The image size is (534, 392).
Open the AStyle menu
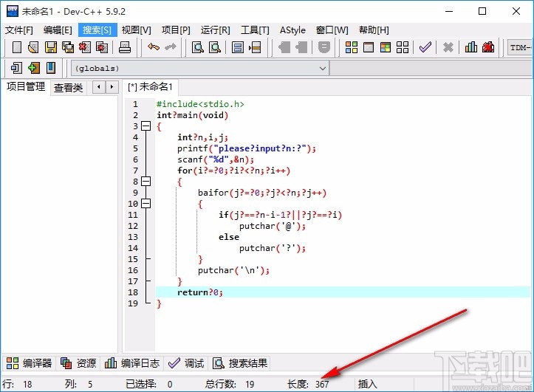click(292, 30)
